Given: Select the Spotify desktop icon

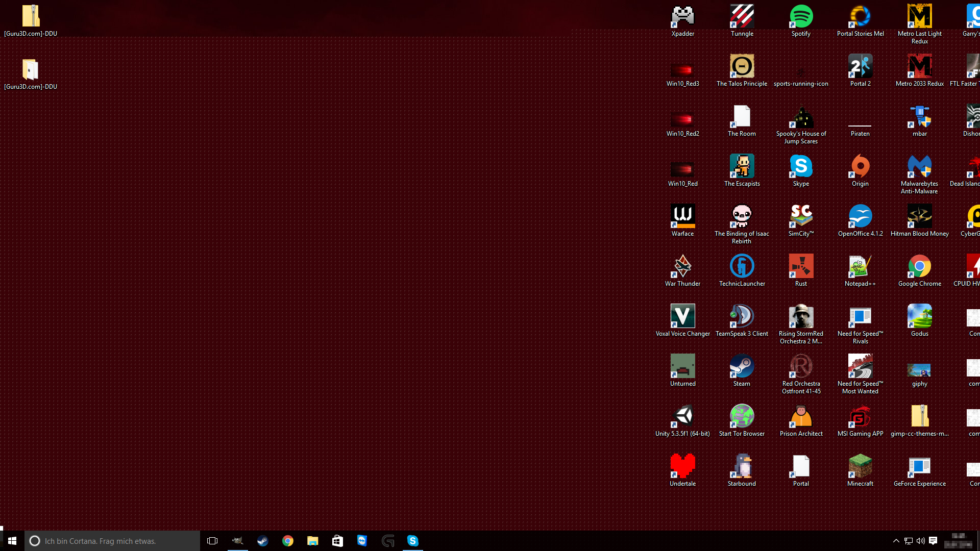Looking at the screenshot, I should tap(801, 17).
